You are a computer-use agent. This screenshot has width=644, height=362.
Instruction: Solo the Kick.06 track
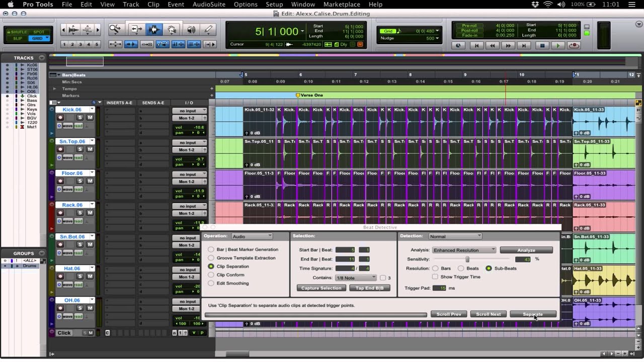point(79,118)
